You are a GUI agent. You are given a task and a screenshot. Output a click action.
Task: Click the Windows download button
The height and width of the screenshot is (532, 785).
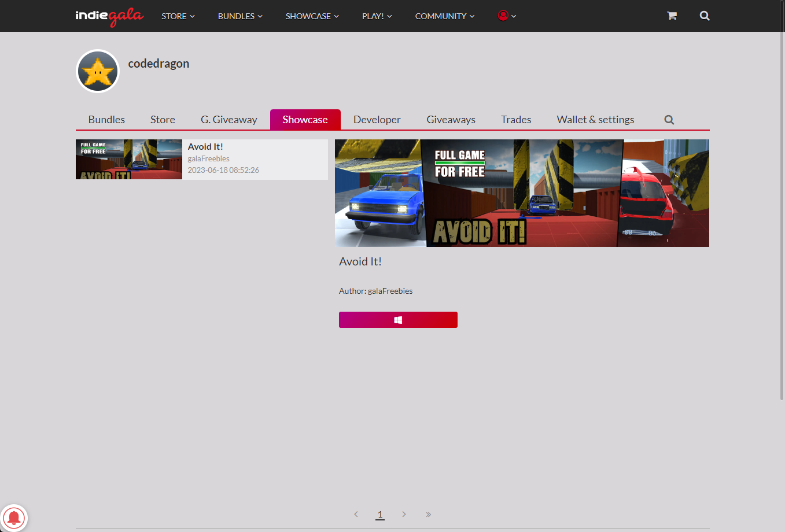[x=398, y=320]
